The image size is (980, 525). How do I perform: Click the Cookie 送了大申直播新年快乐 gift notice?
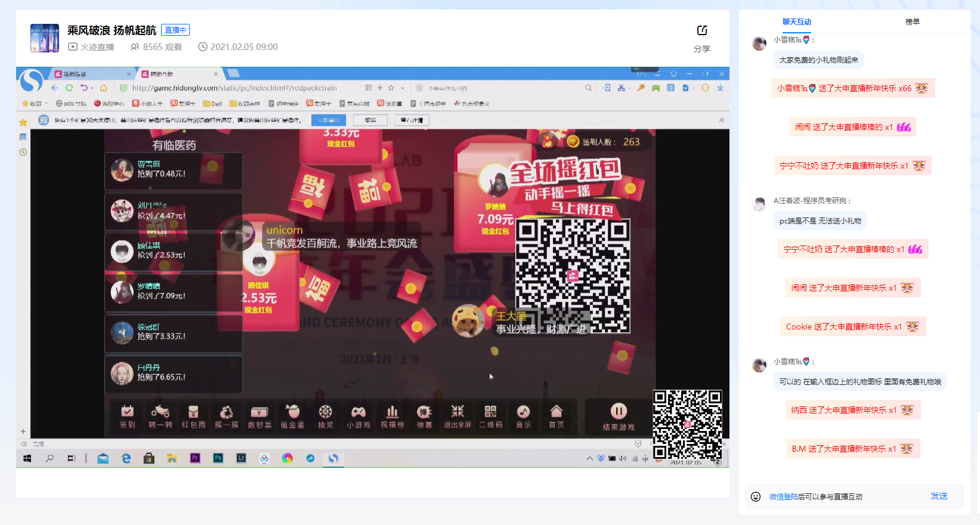(852, 327)
